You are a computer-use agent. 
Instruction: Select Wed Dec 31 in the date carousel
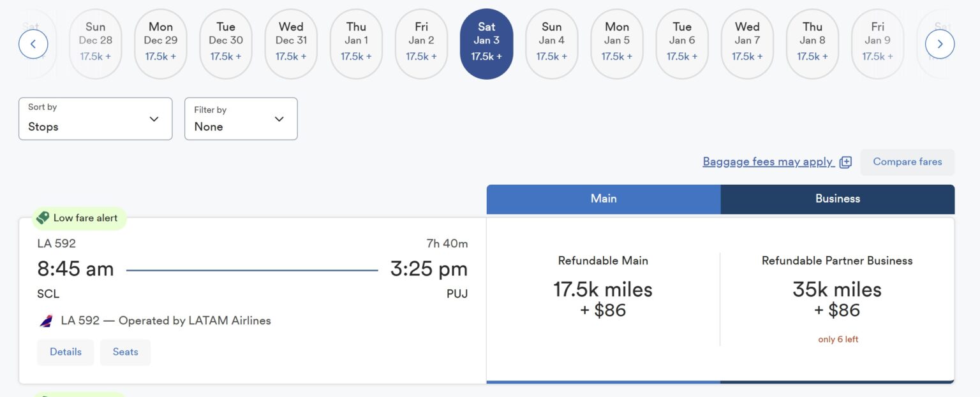pyautogui.click(x=290, y=43)
